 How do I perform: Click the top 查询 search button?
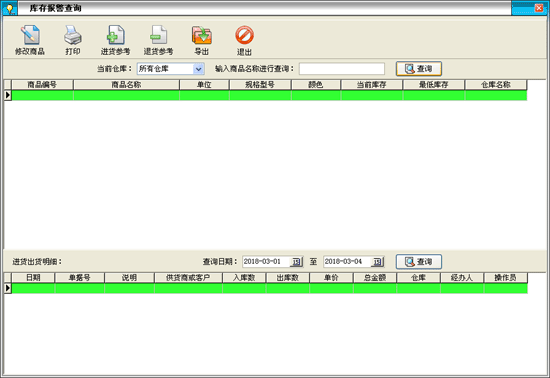418,69
